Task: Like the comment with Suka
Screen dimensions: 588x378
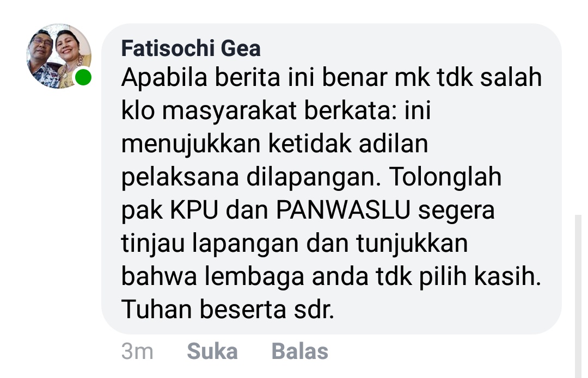Action: pos(212,351)
